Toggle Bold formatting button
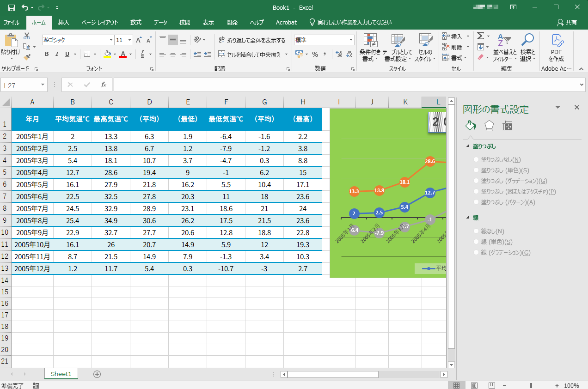This screenshot has height=389, width=588. pyautogui.click(x=47, y=54)
